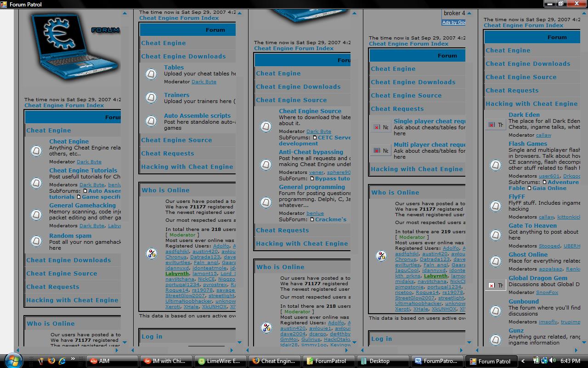
Task: Select icon beside Auto Assemble scripts
Action: pyautogui.click(x=151, y=121)
